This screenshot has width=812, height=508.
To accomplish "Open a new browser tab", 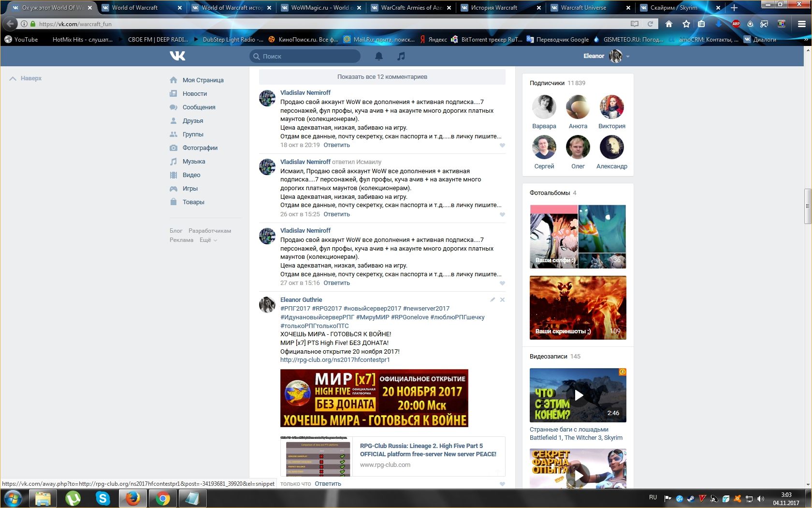I will tap(734, 8).
